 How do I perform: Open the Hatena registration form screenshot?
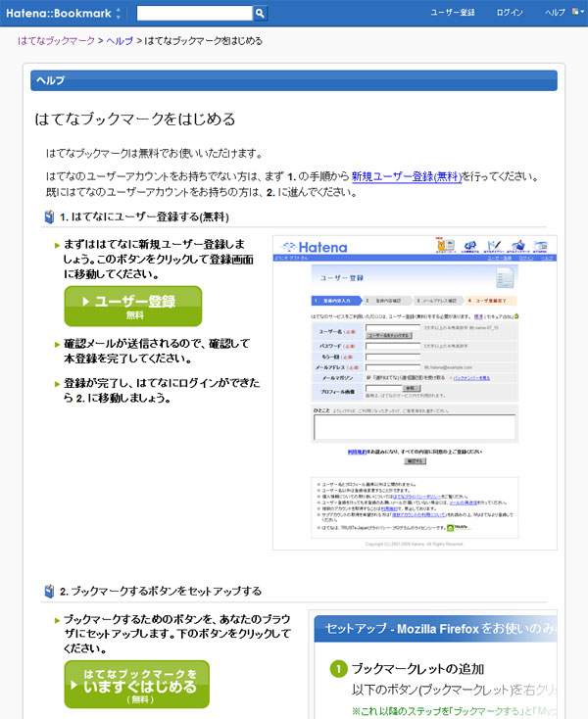(415, 393)
